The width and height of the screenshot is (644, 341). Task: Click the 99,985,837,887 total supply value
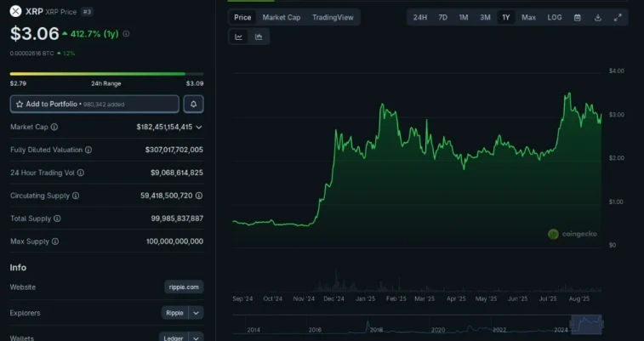pos(177,219)
